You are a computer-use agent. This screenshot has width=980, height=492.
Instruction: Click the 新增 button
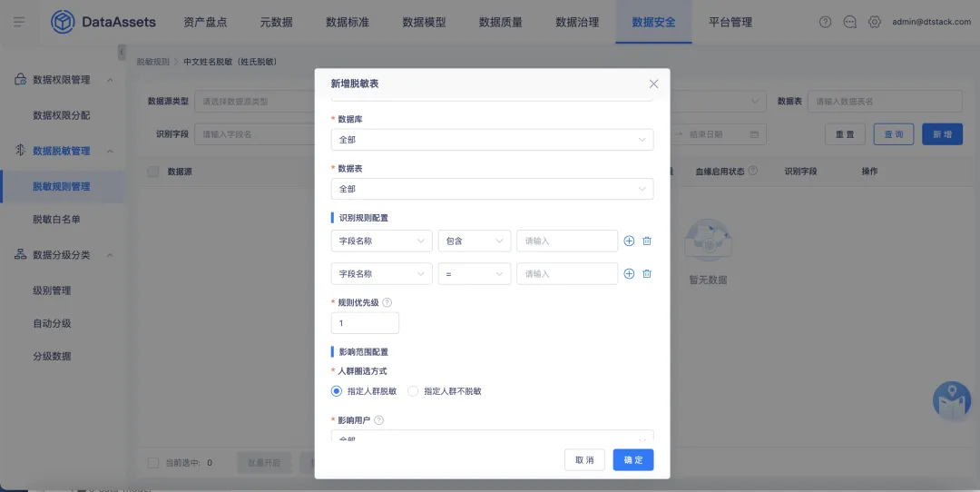(943, 134)
